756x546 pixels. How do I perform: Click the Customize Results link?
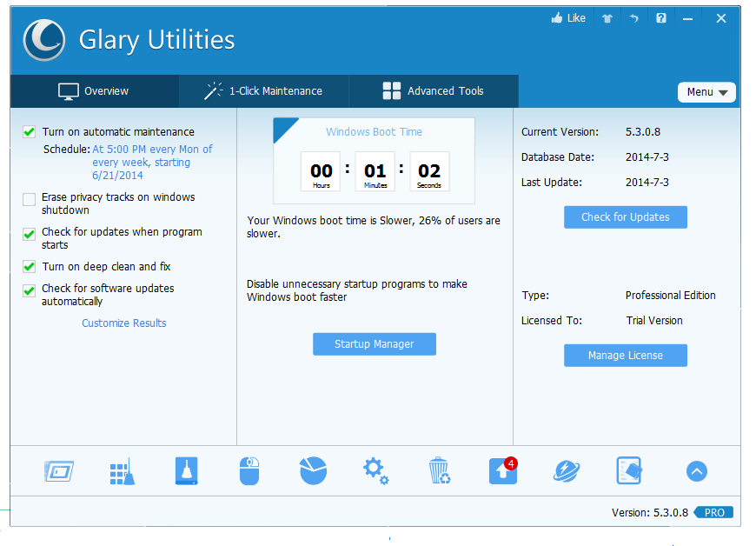(124, 323)
